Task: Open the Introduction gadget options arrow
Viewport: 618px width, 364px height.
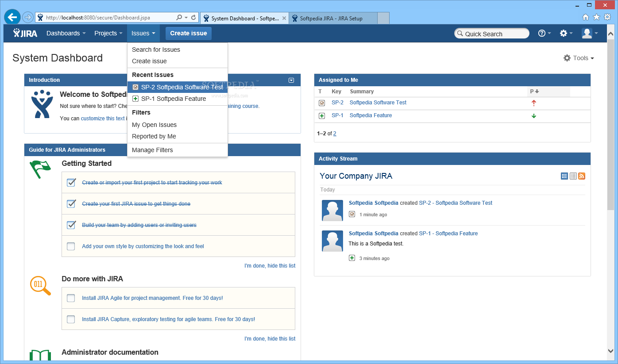Action: pos(291,80)
